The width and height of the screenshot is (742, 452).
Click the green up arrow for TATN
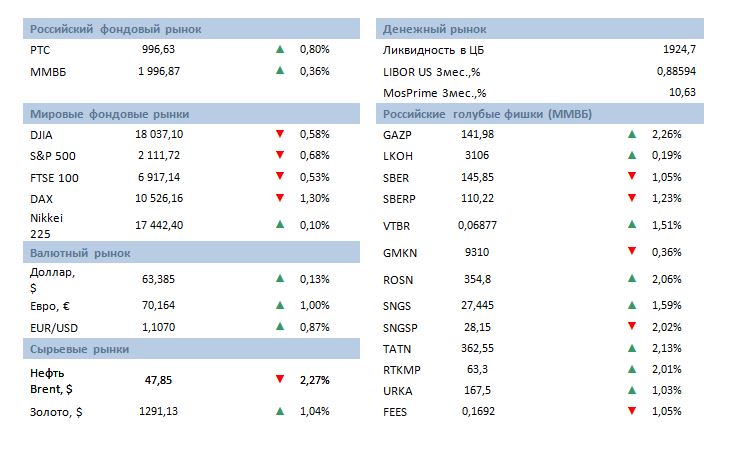click(x=632, y=348)
